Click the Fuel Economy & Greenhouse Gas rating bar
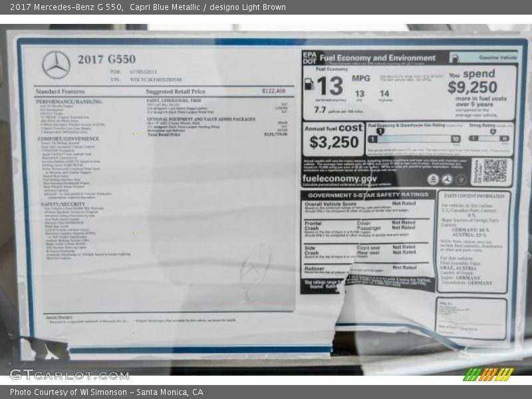 (x=414, y=139)
